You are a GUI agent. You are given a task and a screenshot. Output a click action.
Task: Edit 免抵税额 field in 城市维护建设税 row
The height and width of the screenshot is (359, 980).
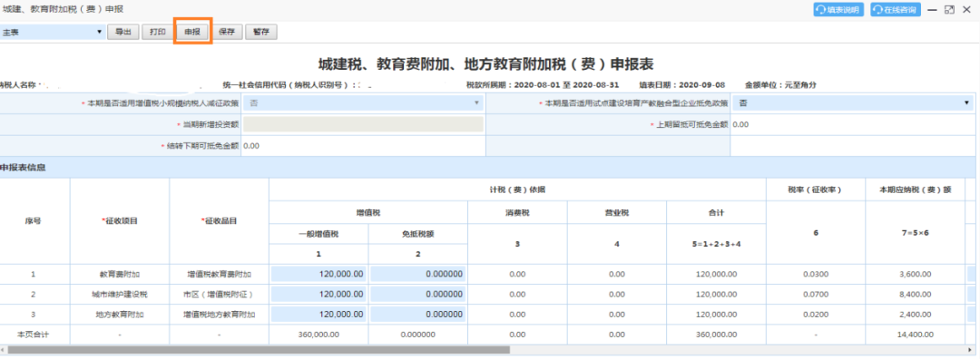pos(418,294)
